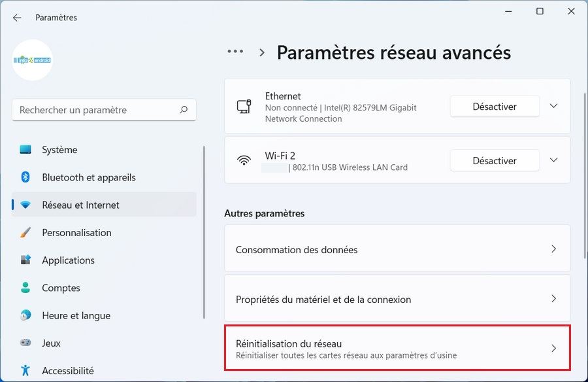Click the Comptes person icon
This screenshot has height=382, width=588.
(x=25, y=288)
